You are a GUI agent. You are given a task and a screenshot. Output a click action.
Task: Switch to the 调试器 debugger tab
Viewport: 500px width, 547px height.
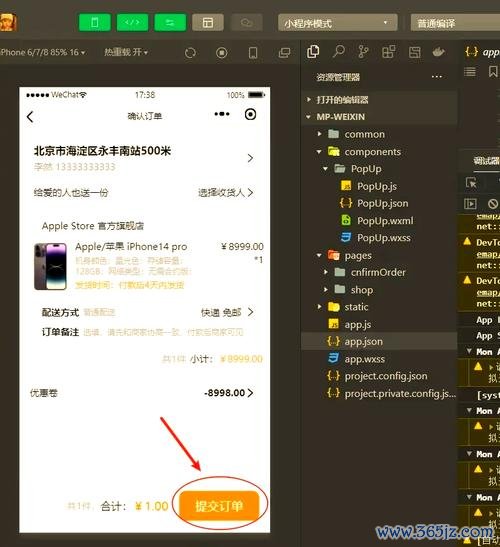[486, 161]
